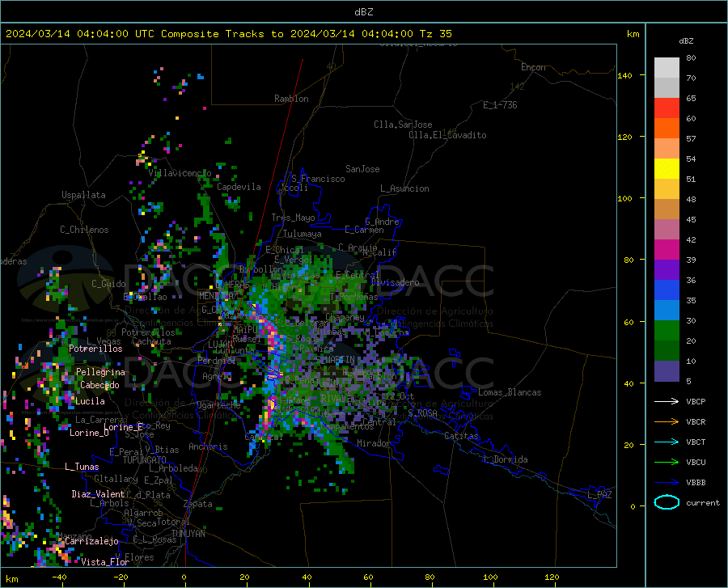The height and width of the screenshot is (588, 728).
Task: Click the green VBCU arrow icon
Action: (x=667, y=462)
